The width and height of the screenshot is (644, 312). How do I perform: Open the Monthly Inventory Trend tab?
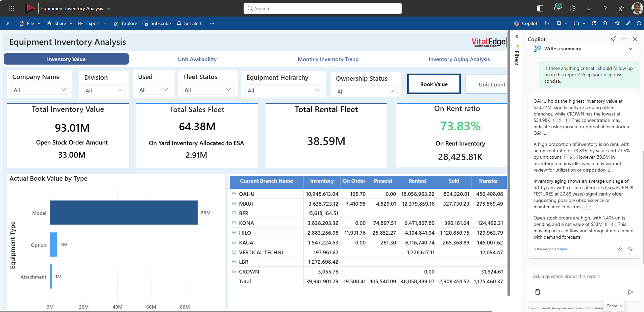point(328,59)
